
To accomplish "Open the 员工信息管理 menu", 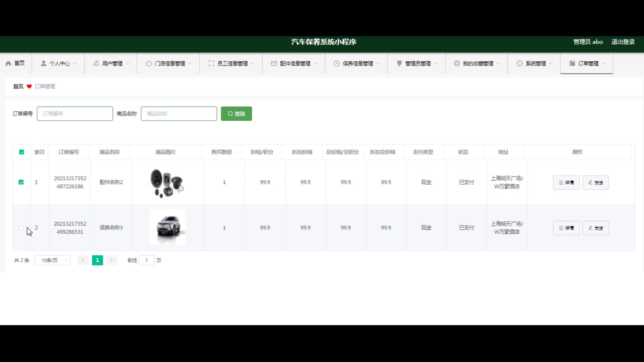I will pyautogui.click(x=232, y=63).
